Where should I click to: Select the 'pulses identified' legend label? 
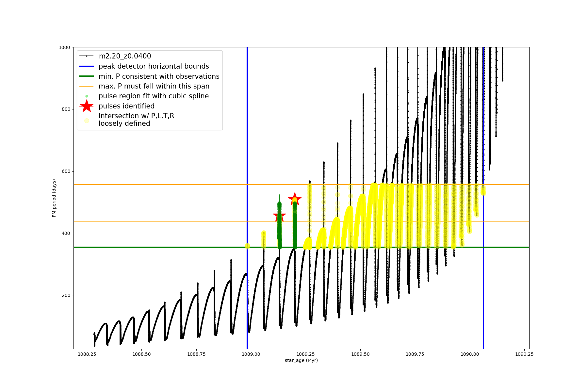coord(126,106)
